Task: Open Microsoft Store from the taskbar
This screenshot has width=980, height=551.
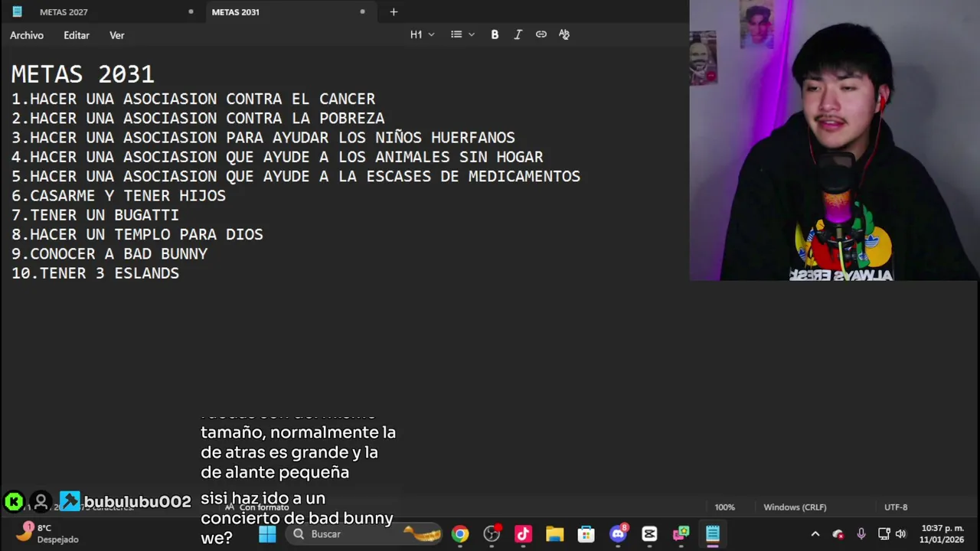Action: point(586,534)
